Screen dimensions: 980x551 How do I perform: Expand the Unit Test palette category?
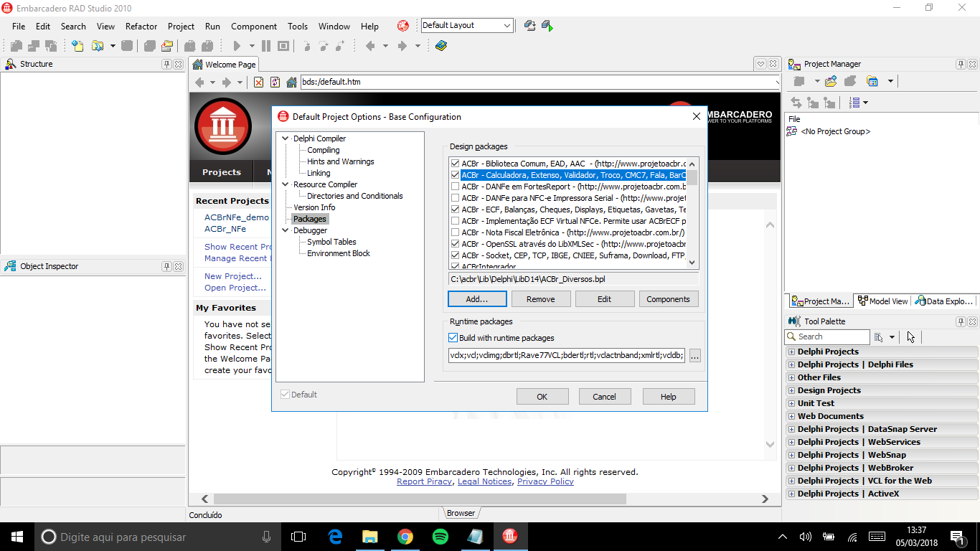coord(791,403)
